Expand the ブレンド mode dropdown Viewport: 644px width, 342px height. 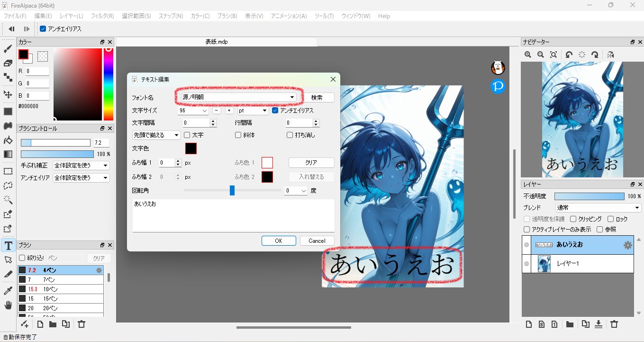coord(598,208)
